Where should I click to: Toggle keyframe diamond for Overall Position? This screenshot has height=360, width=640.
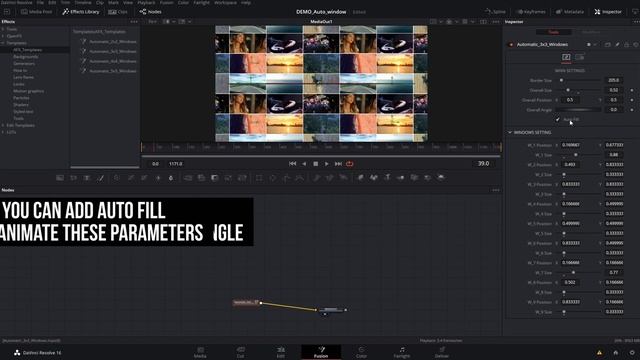(x=632, y=100)
